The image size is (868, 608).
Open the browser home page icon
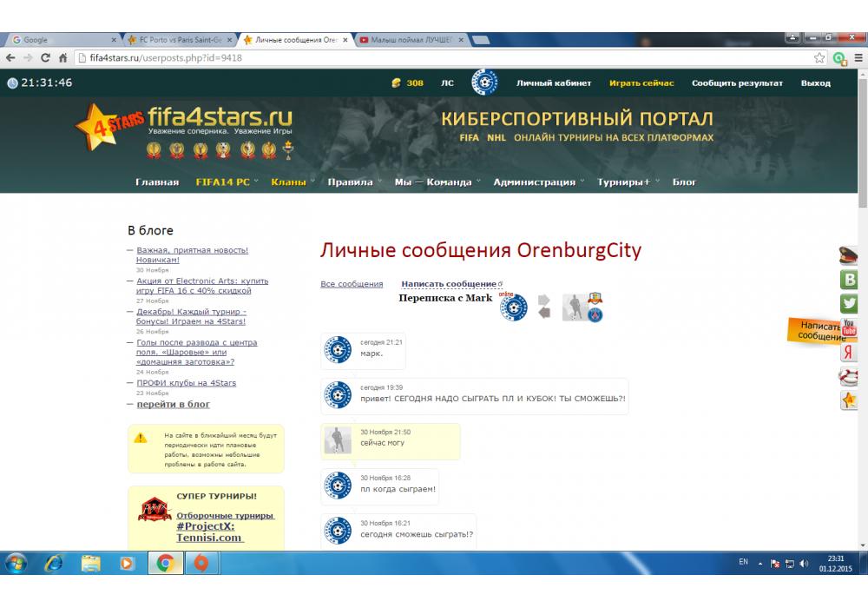point(63,57)
